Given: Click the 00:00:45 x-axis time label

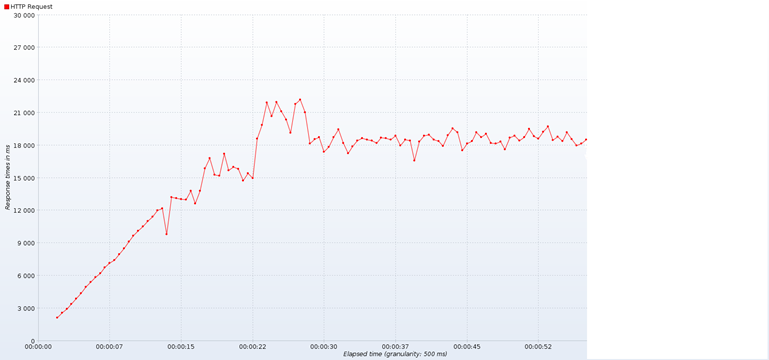Looking at the screenshot, I should point(467,346).
